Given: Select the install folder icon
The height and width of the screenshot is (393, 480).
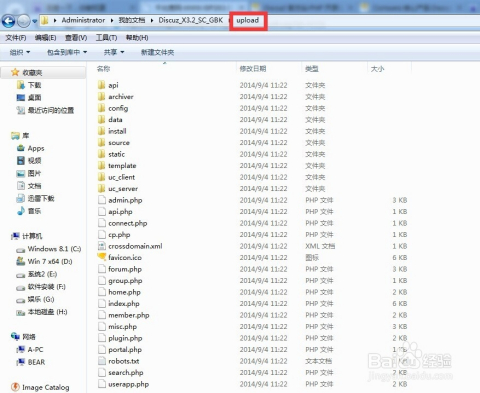Looking at the screenshot, I should pos(101,131).
